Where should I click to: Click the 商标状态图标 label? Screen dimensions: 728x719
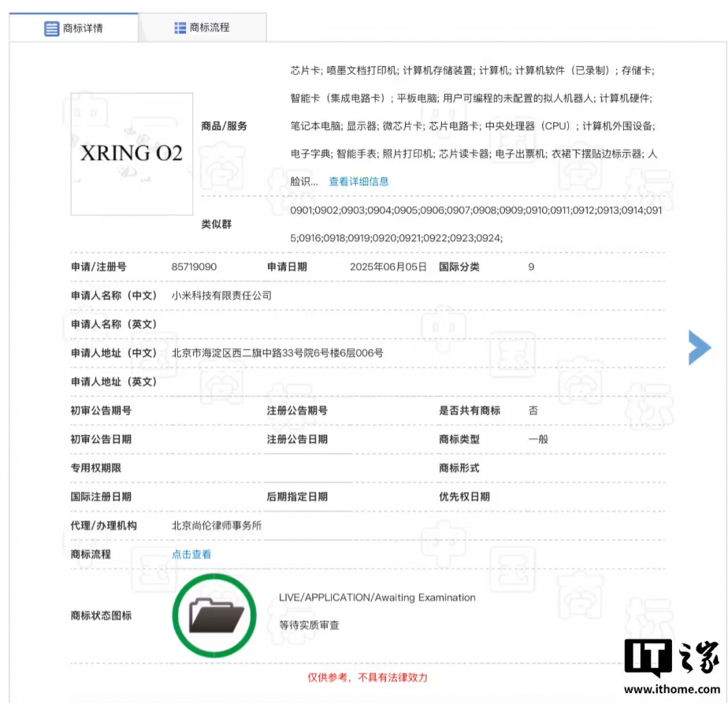coord(101,616)
